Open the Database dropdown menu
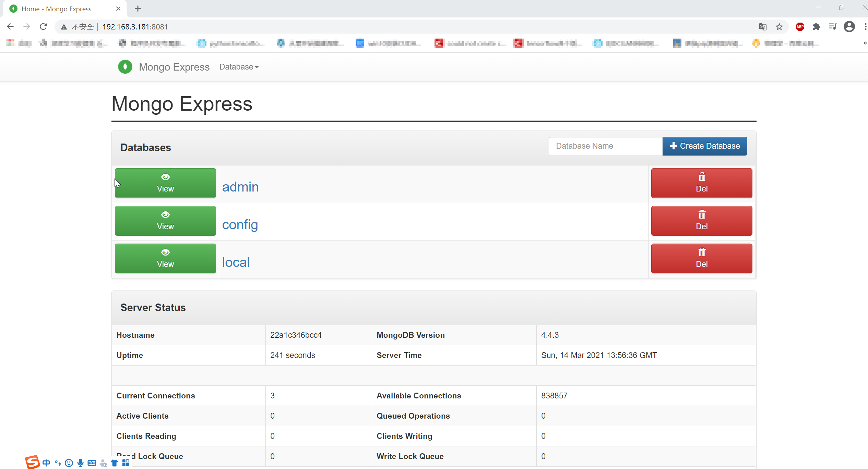 point(239,67)
